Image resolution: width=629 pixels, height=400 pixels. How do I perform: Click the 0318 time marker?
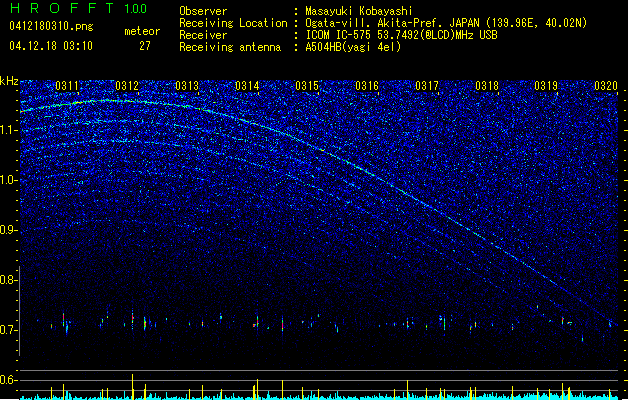[487, 86]
